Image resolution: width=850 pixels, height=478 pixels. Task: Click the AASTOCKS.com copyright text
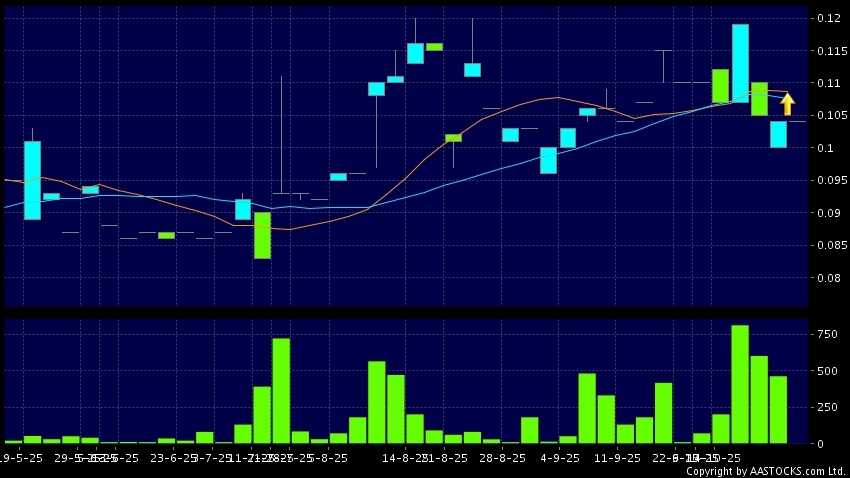(x=766, y=471)
